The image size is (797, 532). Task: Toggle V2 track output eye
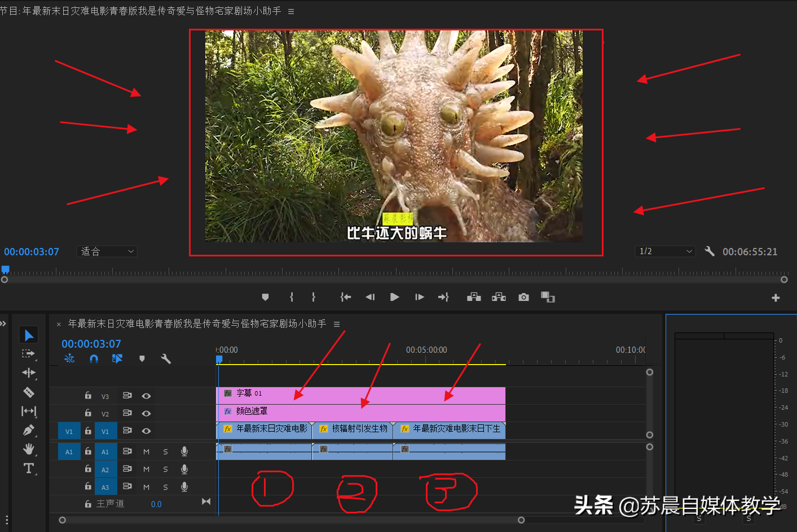tap(146, 414)
